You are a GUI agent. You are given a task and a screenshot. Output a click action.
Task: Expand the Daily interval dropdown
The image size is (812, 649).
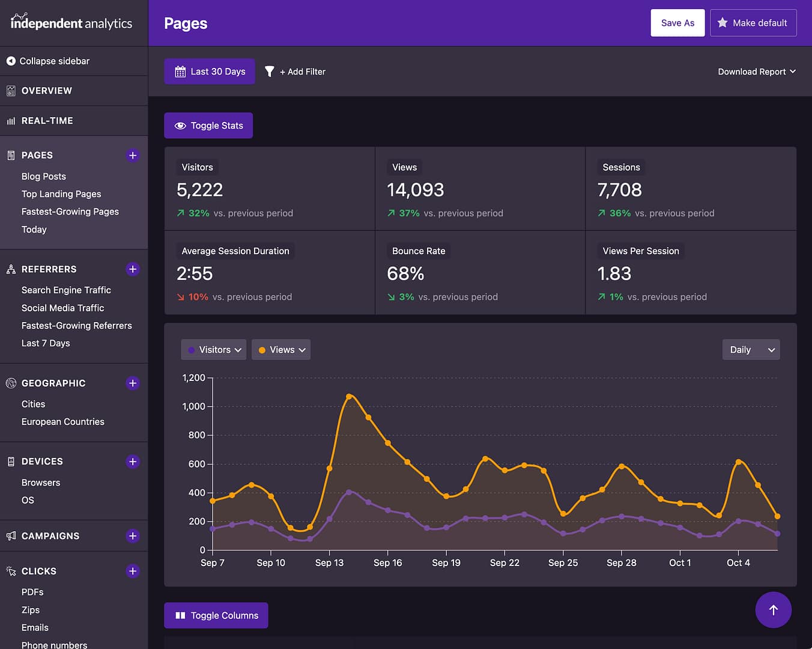pyautogui.click(x=751, y=350)
